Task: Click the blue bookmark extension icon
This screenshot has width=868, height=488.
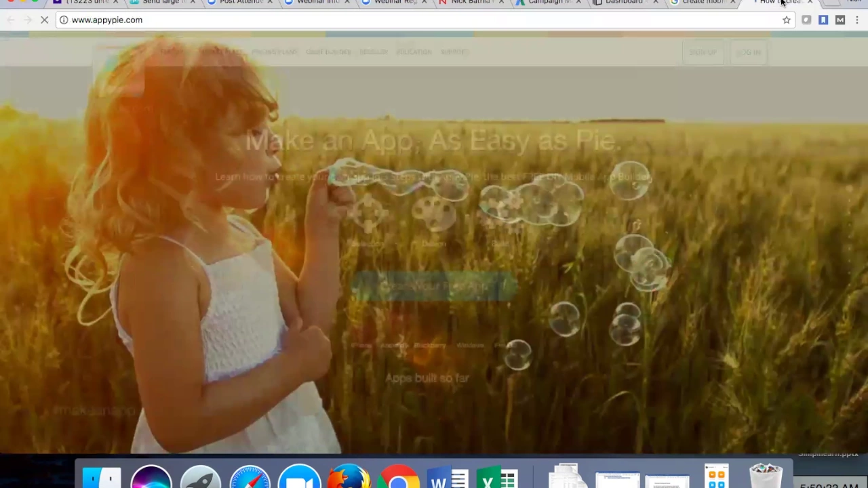Action: pos(823,20)
